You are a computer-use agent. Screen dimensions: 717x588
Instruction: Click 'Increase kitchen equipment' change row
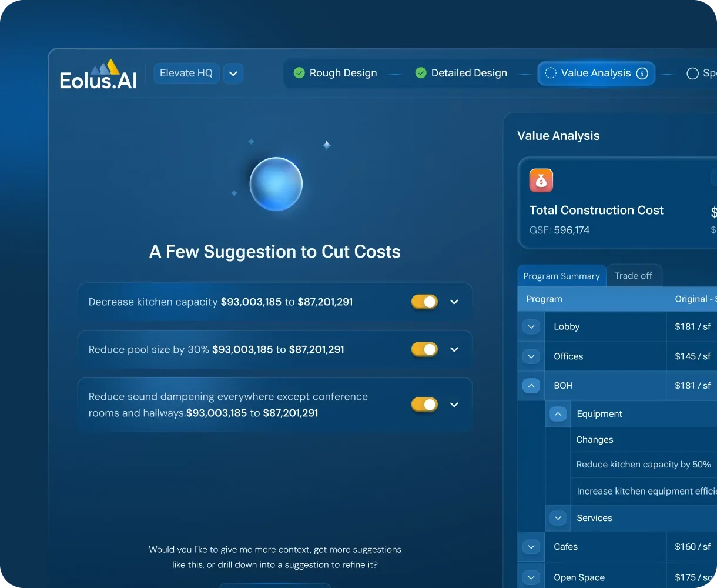tap(644, 491)
